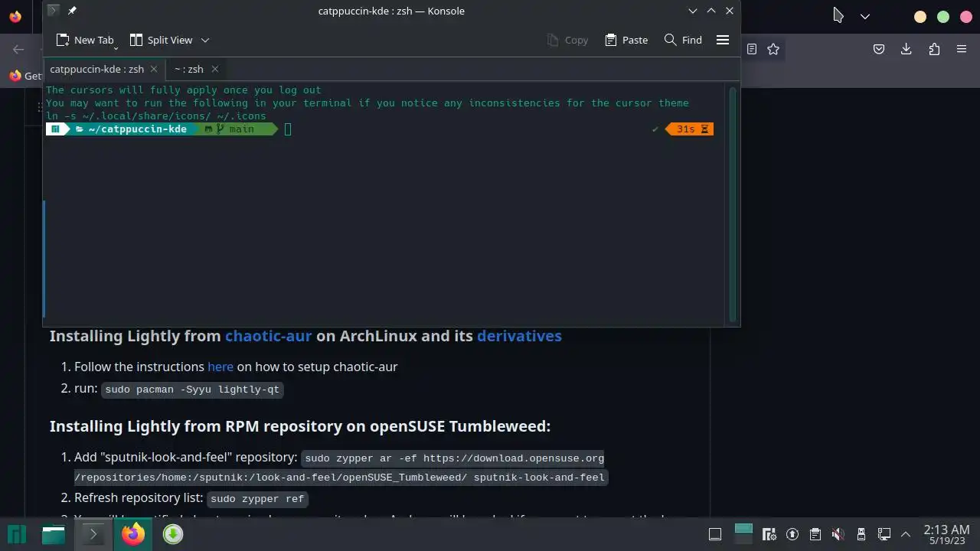Viewport: 980px width, 551px height.
Task: Open the green download app taskbar icon
Action: pyautogui.click(x=173, y=534)
